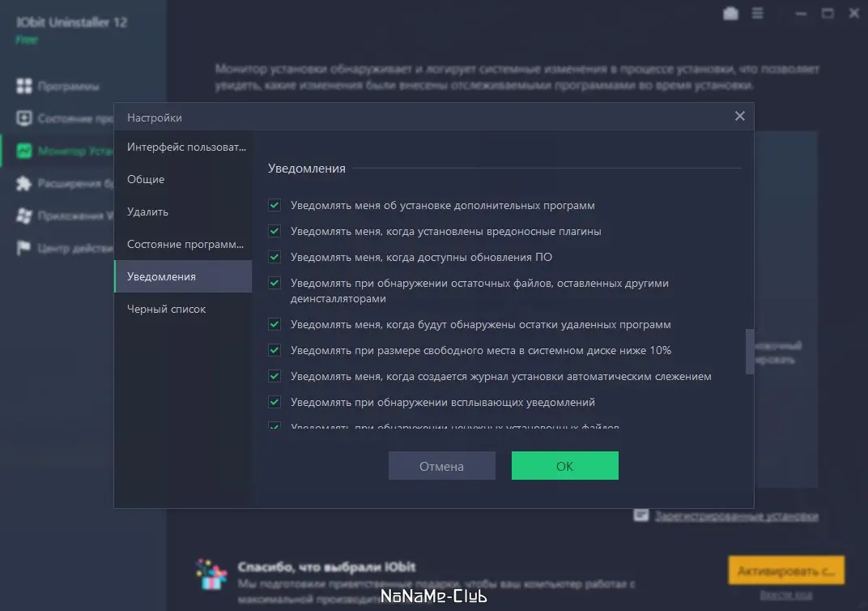Image resolution: width=868 pixels, height=611 pixels.
Task: Toggle notification for обновления ПО
Action: [x=274, y=257]
